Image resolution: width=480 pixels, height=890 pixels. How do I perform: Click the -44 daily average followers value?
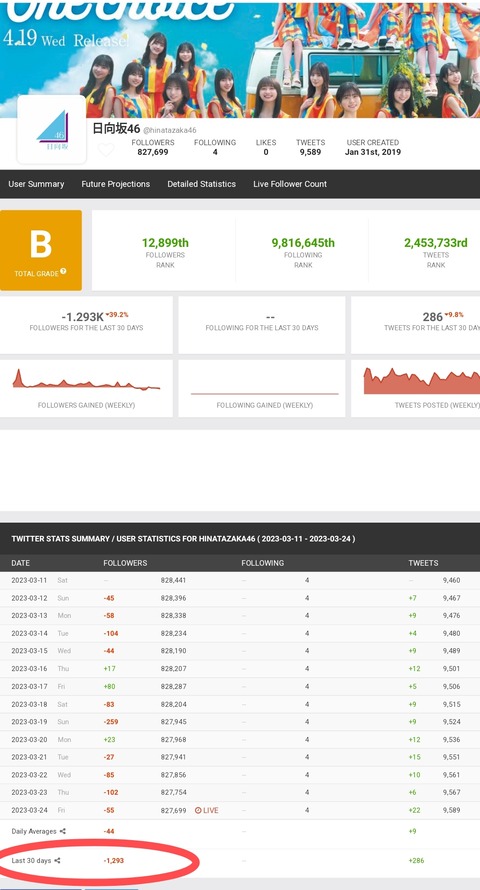click(109, 831)
